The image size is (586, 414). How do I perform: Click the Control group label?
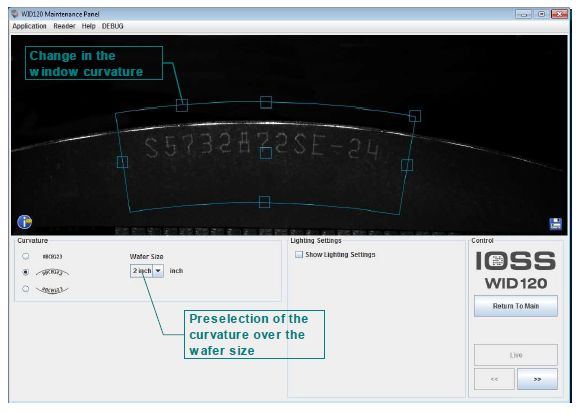pos(482,241)
